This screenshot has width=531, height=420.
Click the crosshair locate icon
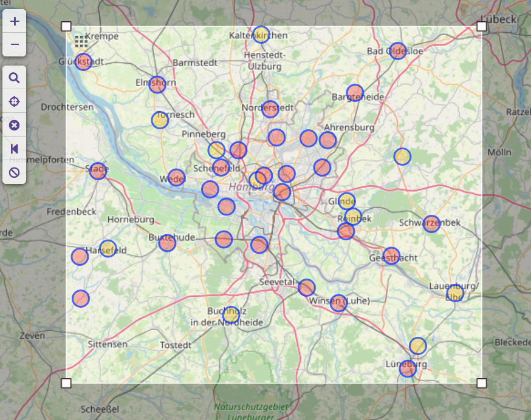point(15,101)
